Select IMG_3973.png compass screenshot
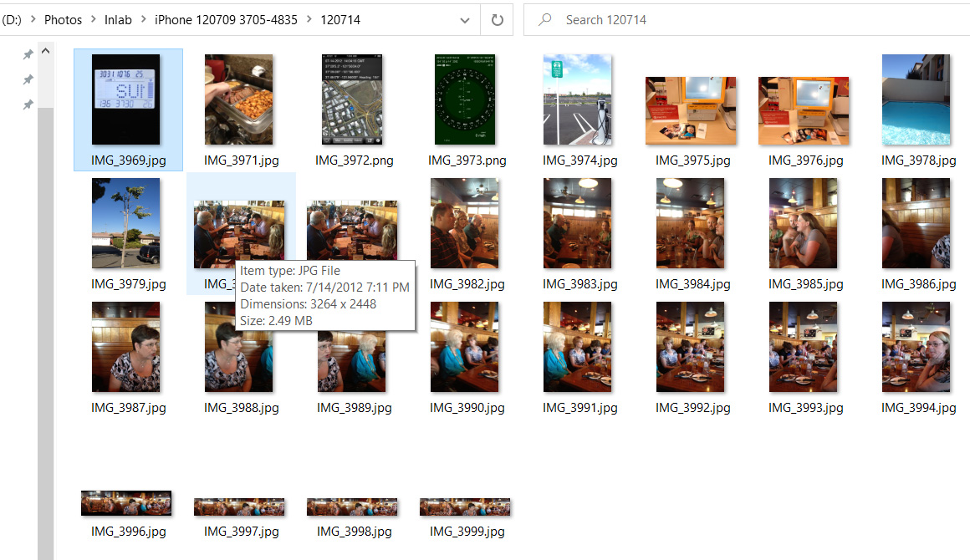This screenshot has width=970, height=560. tap(465, 99)
